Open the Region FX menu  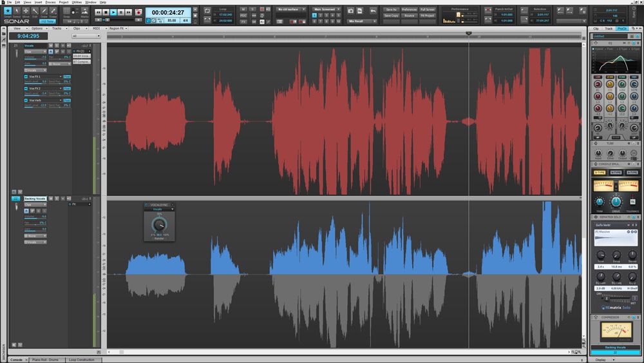117,28
